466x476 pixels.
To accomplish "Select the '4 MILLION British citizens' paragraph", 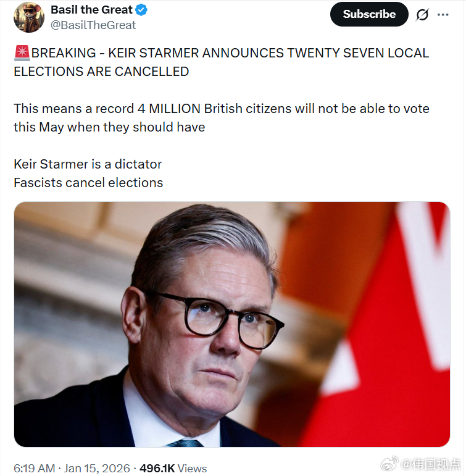I will 221,117.
